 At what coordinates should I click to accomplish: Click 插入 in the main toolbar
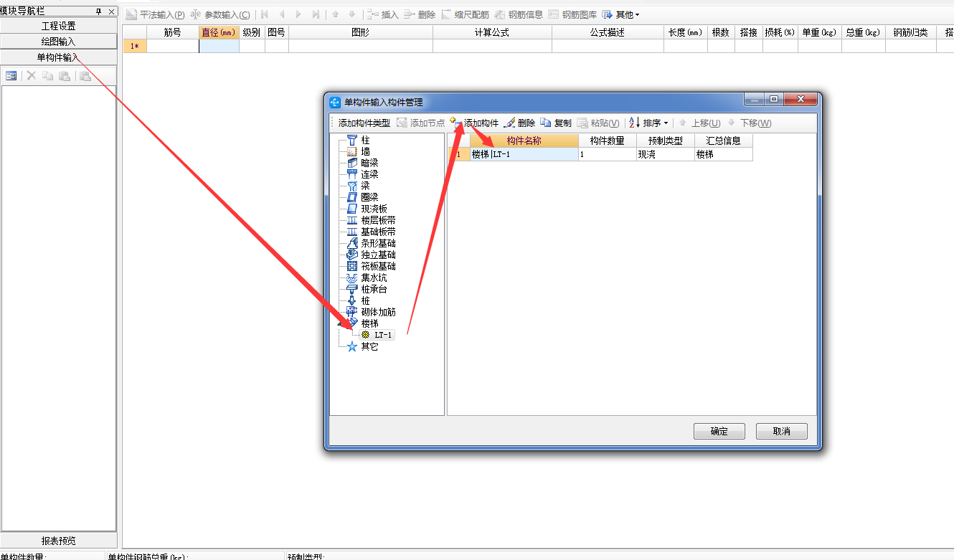(382, 14)
